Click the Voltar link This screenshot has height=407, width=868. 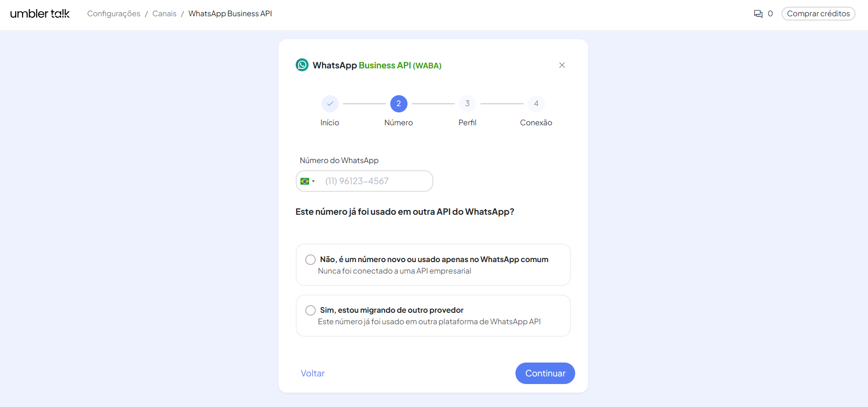click(x=312, y=374)
